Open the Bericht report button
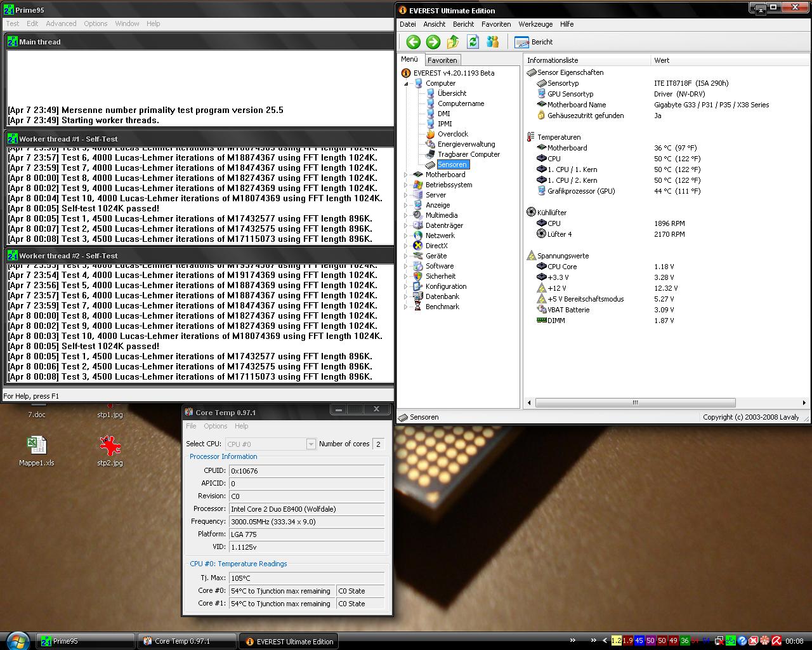 pyautogui.click(x=534, y=42)
